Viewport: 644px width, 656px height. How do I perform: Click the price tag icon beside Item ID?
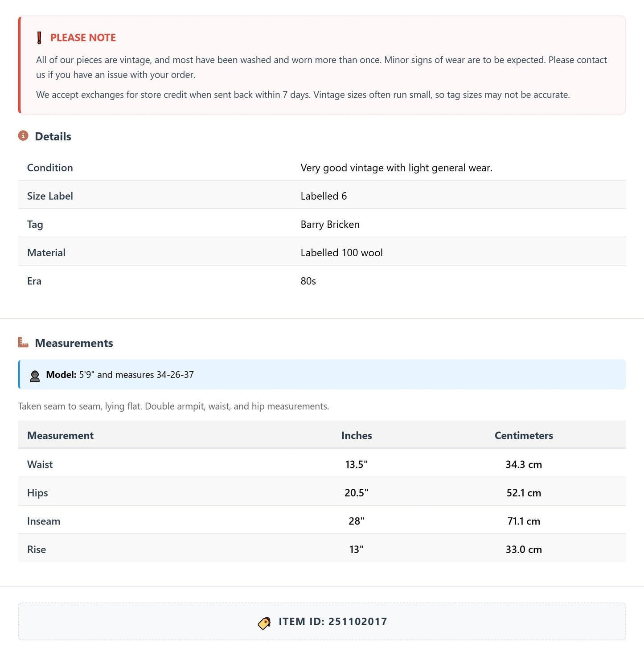(264, 623)
